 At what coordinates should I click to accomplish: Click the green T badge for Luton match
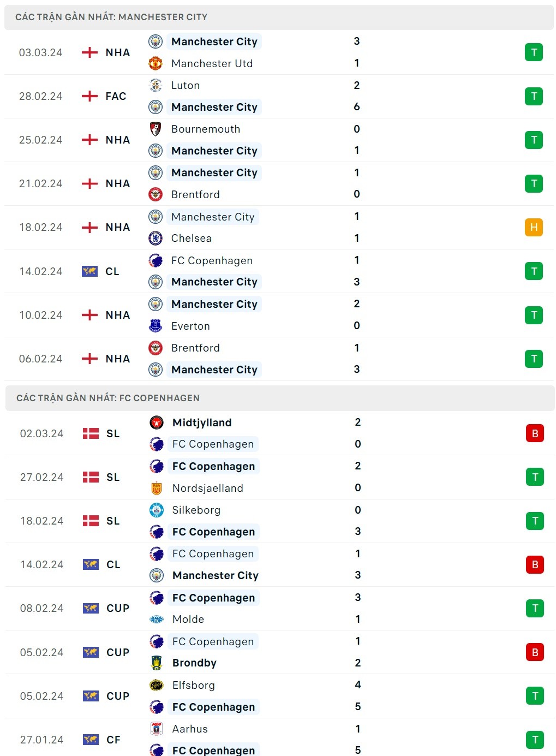pyautogui.click(x=534, y=96)
